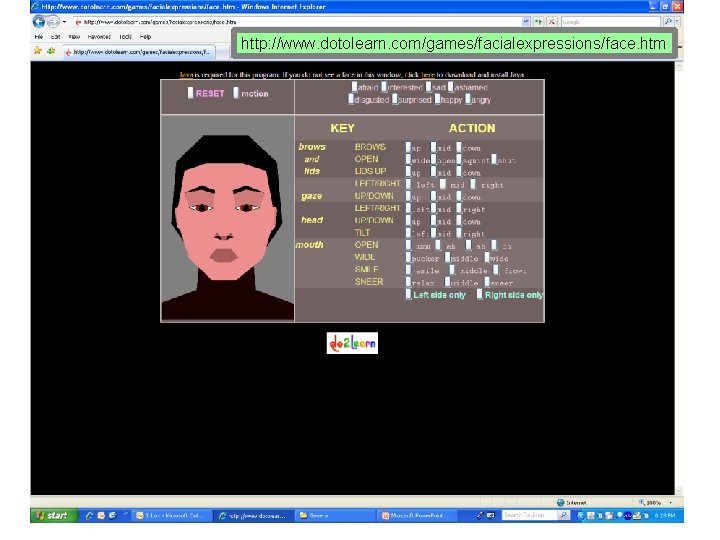Switch to the Microsoft PowerPoint taskbar button
The height and width of the screenshot is (540, 720).
click(416, 516)
